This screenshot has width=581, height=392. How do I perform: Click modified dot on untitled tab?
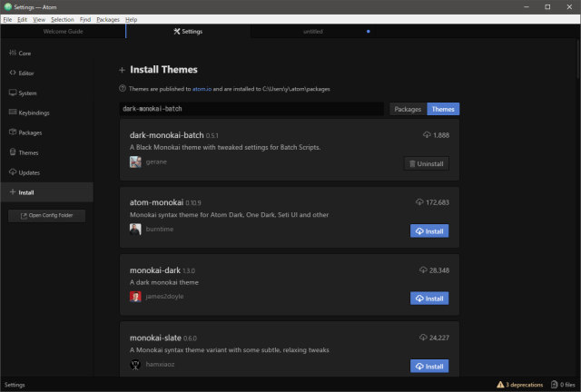click(x=369, y=32)
